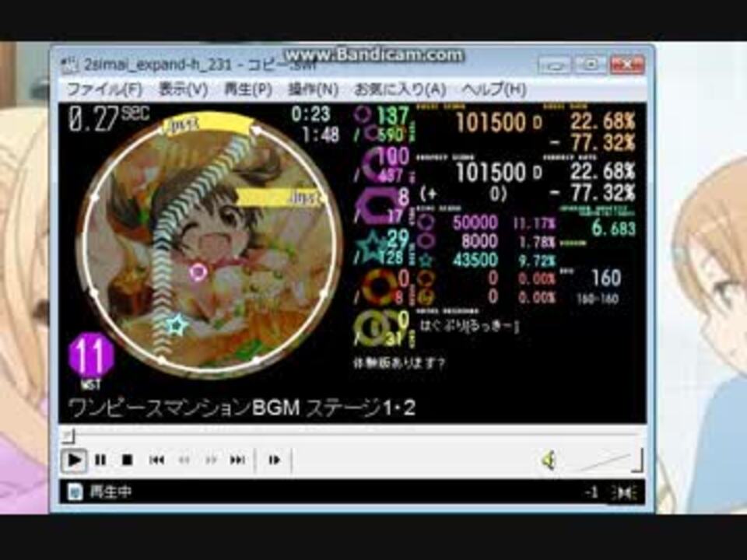Image resolution: width=747 pixels, height=560 pixels.
Task: Click the purple level 11 badge
Action: (x=91, y=355)
